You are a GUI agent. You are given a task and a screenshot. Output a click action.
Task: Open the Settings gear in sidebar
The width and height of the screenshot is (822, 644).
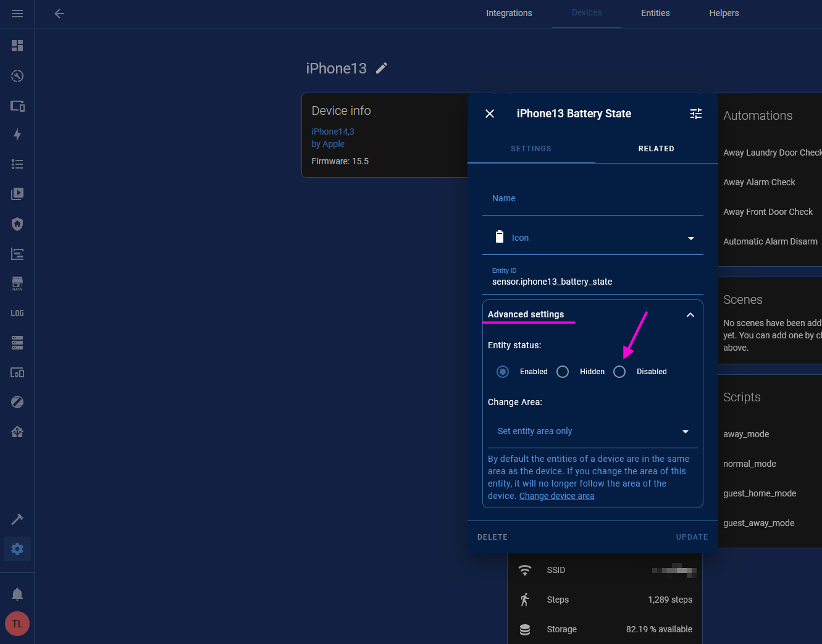click(17, 549)
